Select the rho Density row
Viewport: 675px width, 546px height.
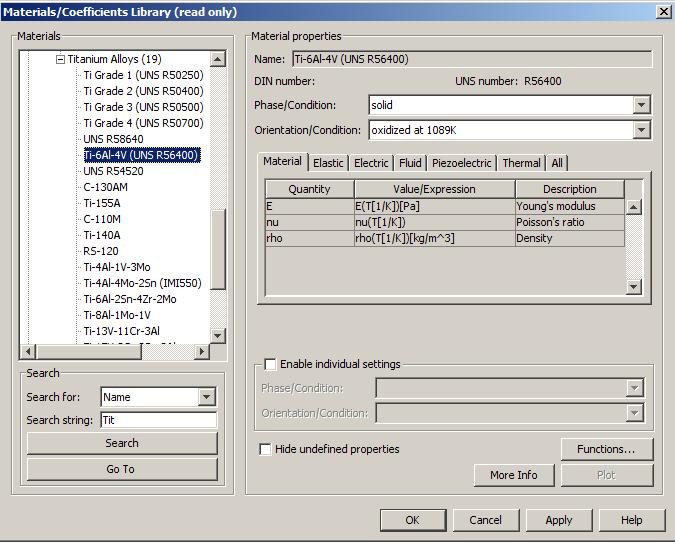445,238
